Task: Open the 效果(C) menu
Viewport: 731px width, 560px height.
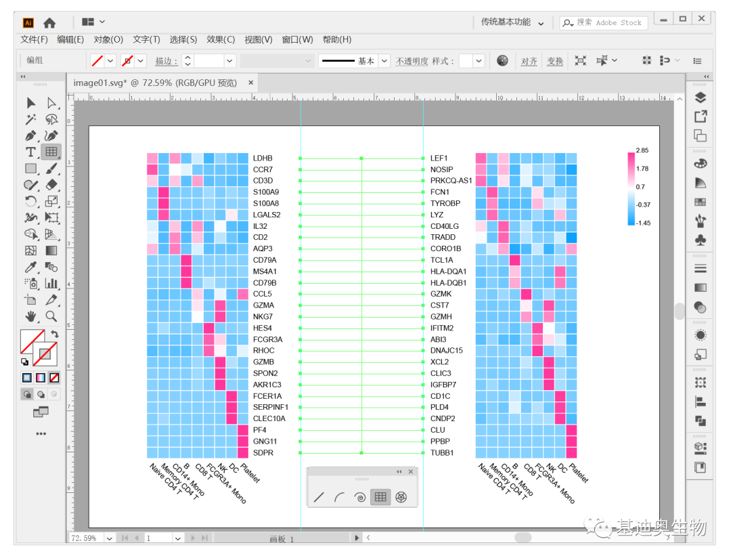Action: pyautogui.click(x=221, y=40)
